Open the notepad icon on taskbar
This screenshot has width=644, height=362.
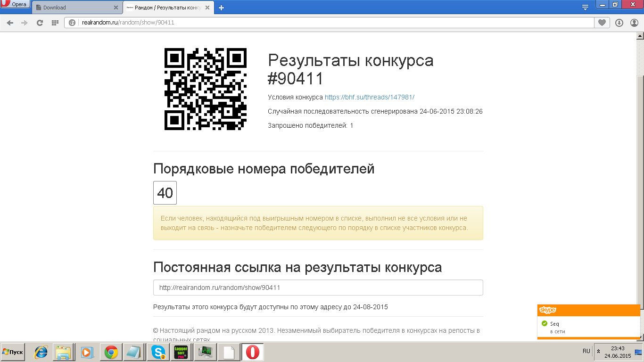[x=133, y=352]
